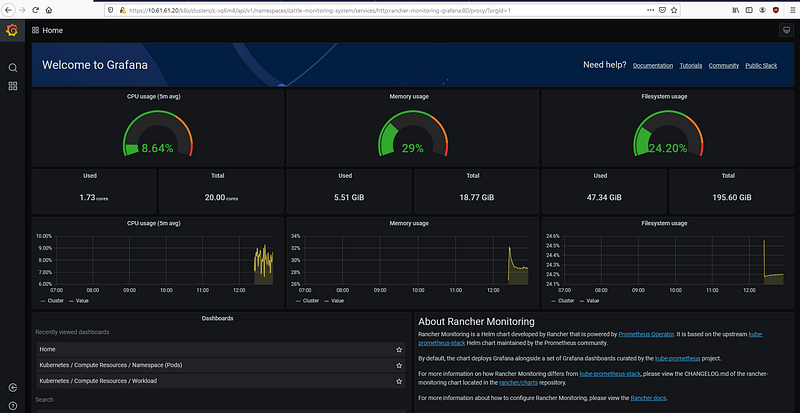Open the page actions three-dot icon
800x413 pixels.
[651, 10]
